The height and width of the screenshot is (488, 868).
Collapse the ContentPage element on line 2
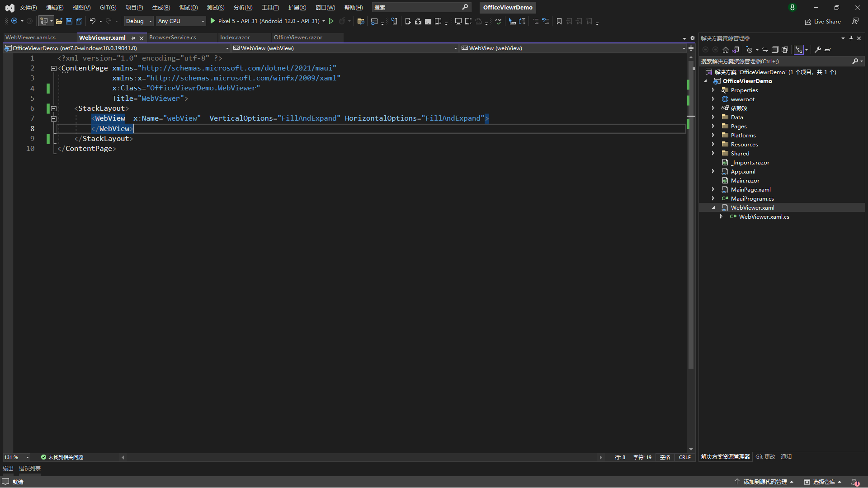tap(53, 69)
